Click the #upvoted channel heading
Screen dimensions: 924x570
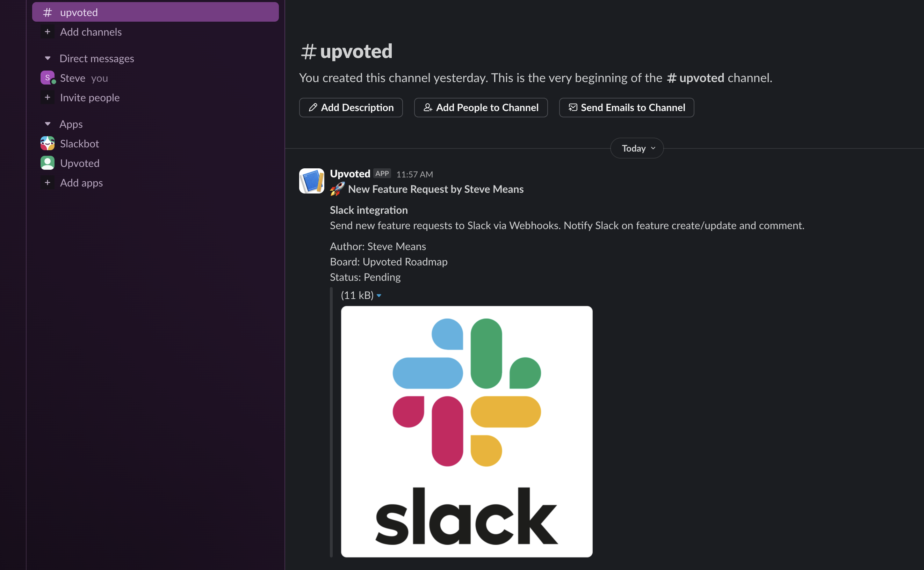click(x=346, y=51)
